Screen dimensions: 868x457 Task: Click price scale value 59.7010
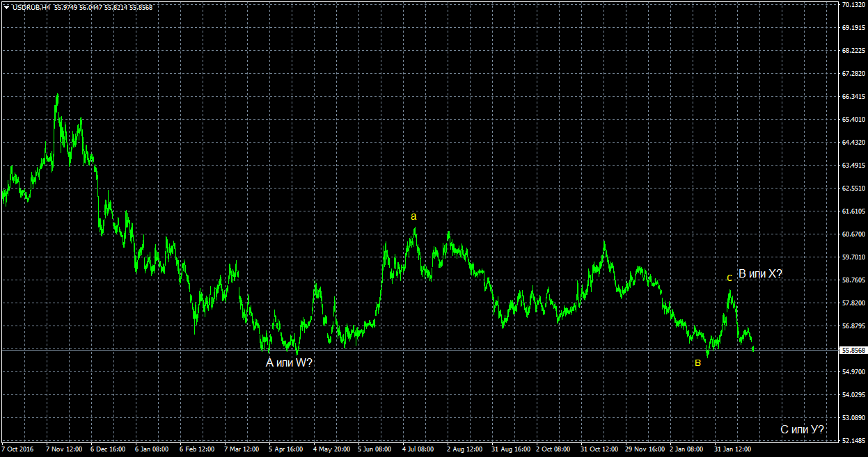pyautogui.click(x=852, y=257)
